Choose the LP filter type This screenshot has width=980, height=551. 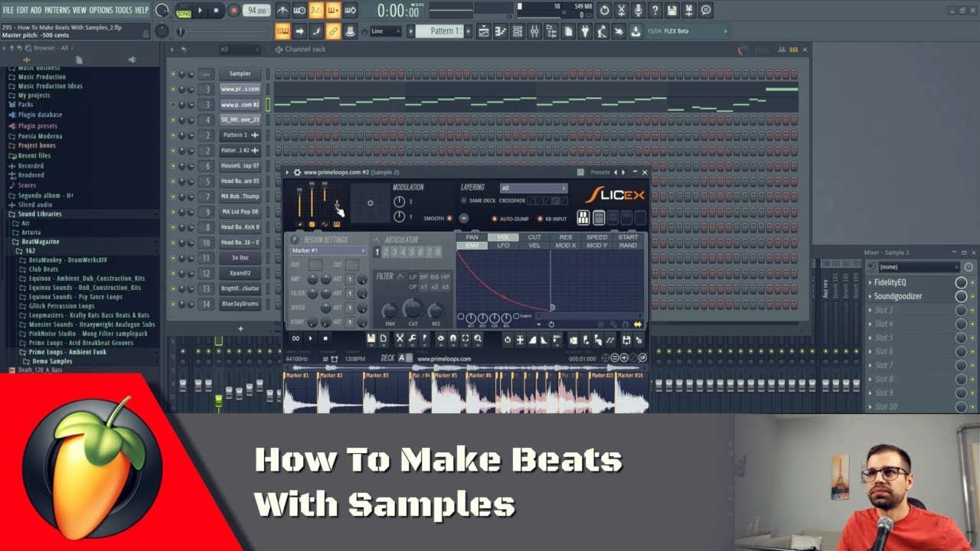413,277
